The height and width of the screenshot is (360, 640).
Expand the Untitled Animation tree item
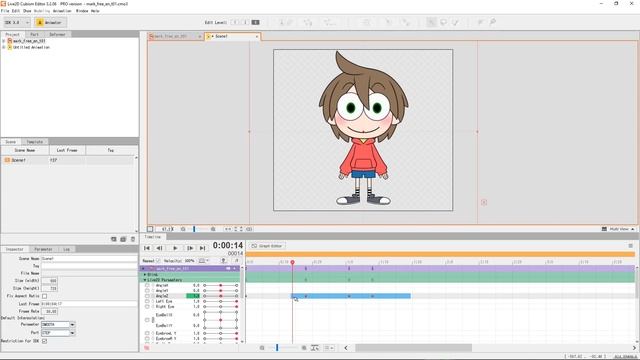(4, 47)
